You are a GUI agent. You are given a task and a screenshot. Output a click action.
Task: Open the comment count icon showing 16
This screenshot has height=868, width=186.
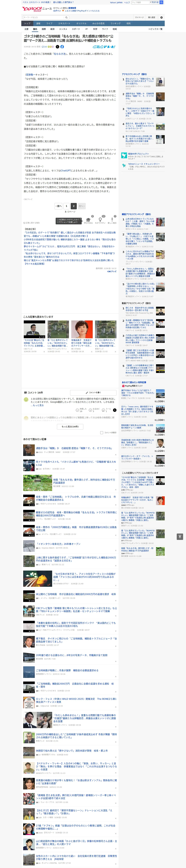[x=44, y=47]
